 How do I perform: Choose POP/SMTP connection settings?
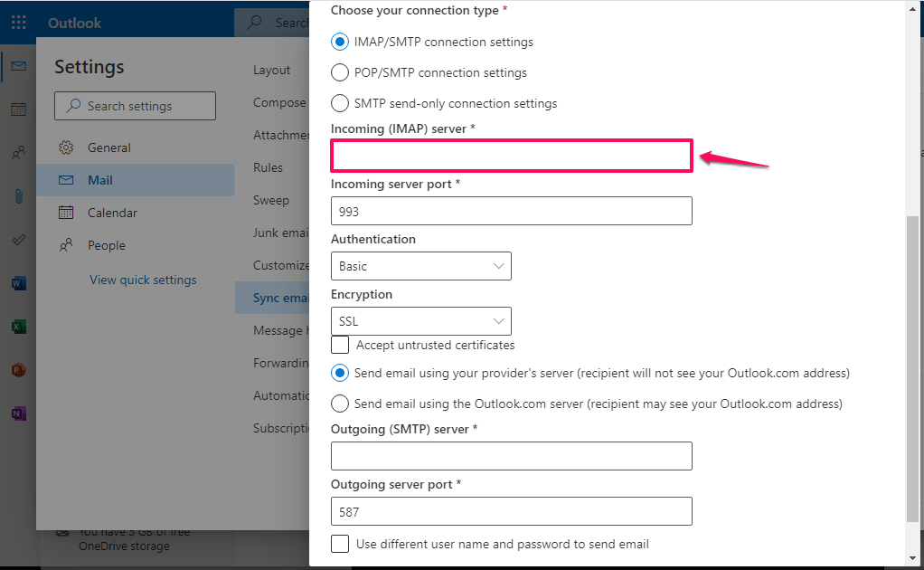coord(340,72)
